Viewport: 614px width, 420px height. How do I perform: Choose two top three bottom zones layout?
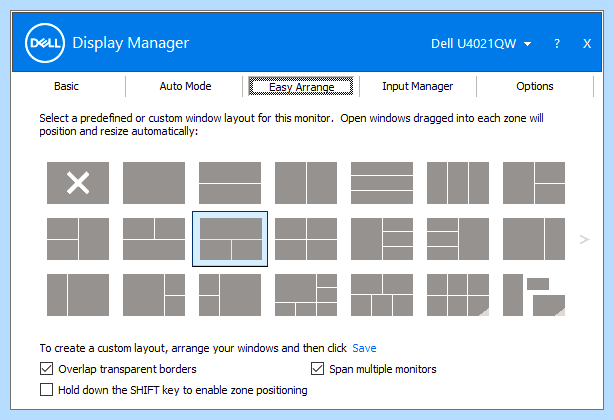pyautogui.click(x=382, y=295)
